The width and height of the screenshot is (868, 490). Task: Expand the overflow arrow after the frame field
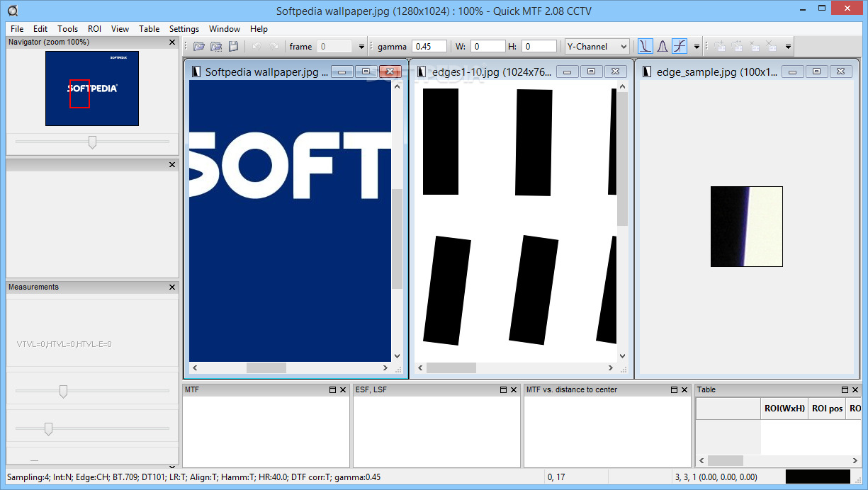(x=361, y=47)
